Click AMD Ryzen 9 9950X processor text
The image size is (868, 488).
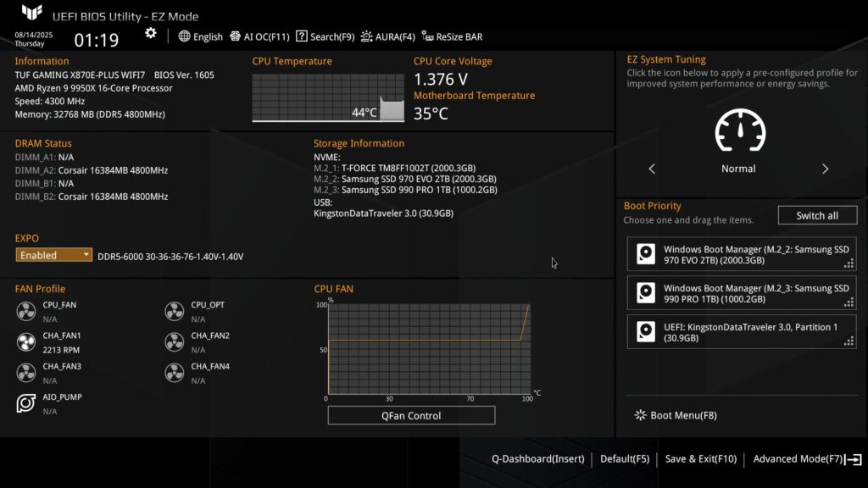click(x=93, y=88)
